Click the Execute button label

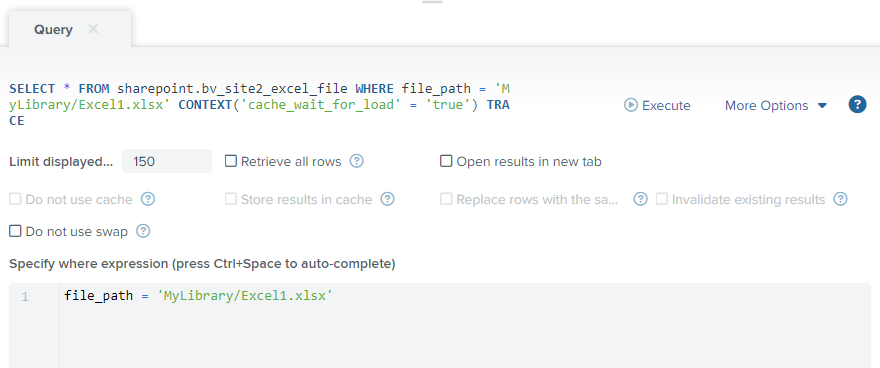coord(666,105)
